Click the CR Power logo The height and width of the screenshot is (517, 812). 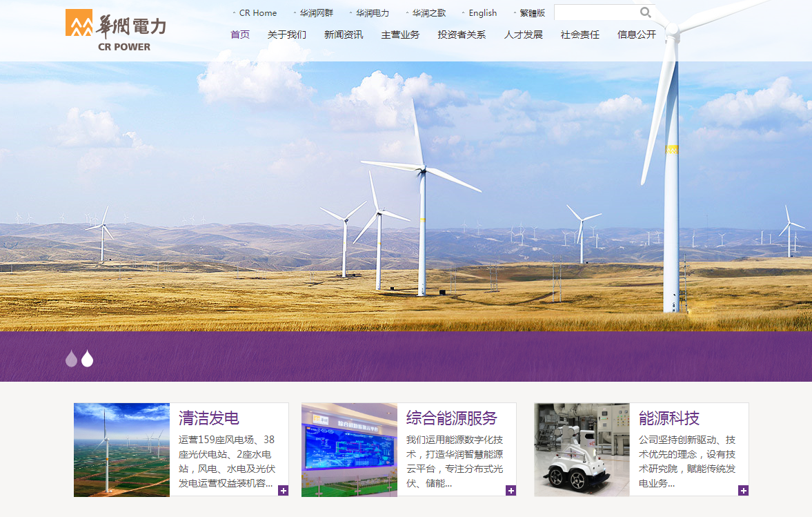tap(116, 30)
